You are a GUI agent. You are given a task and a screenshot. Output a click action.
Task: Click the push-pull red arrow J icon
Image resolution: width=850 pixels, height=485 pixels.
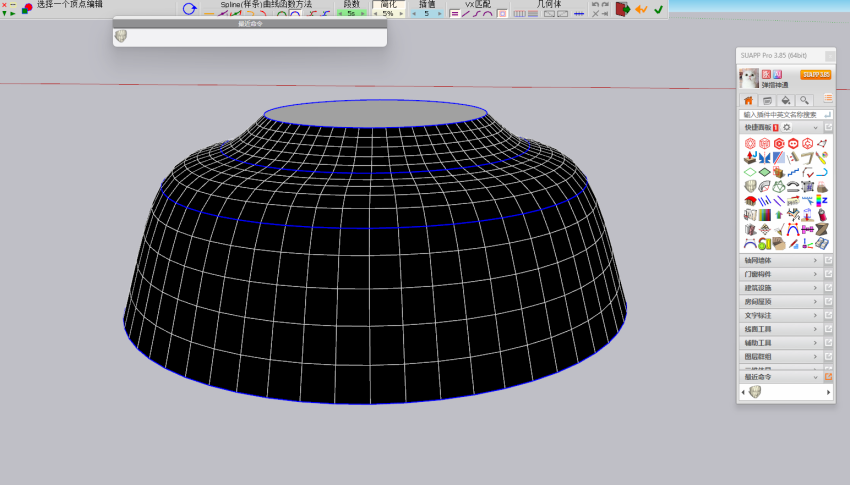pyautogui.click(x=750, y=158)
